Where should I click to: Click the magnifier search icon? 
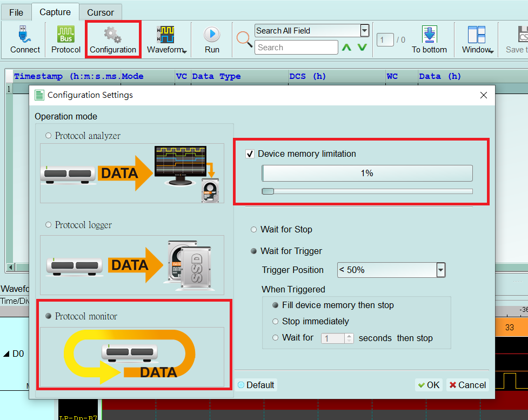click(244, 39)
